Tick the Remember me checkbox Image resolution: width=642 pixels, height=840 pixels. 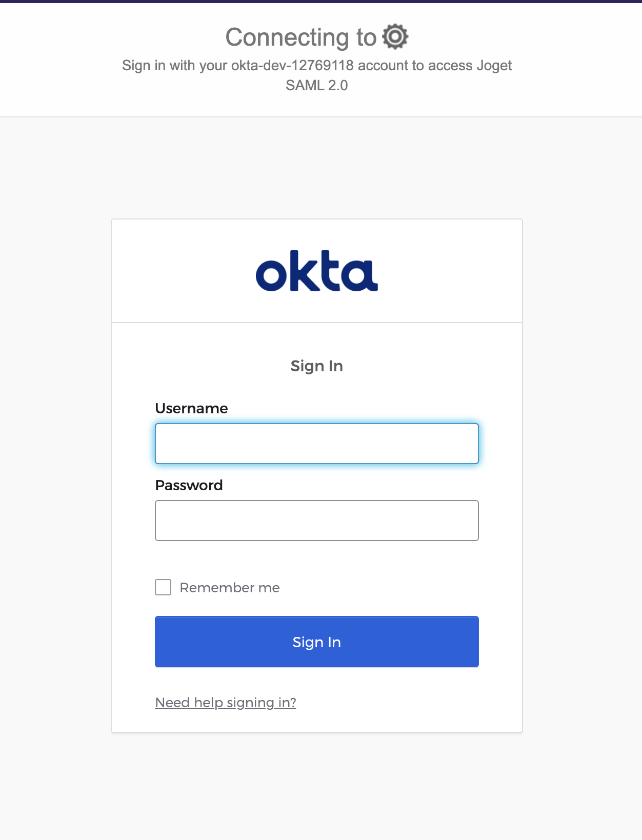[163, 587]
